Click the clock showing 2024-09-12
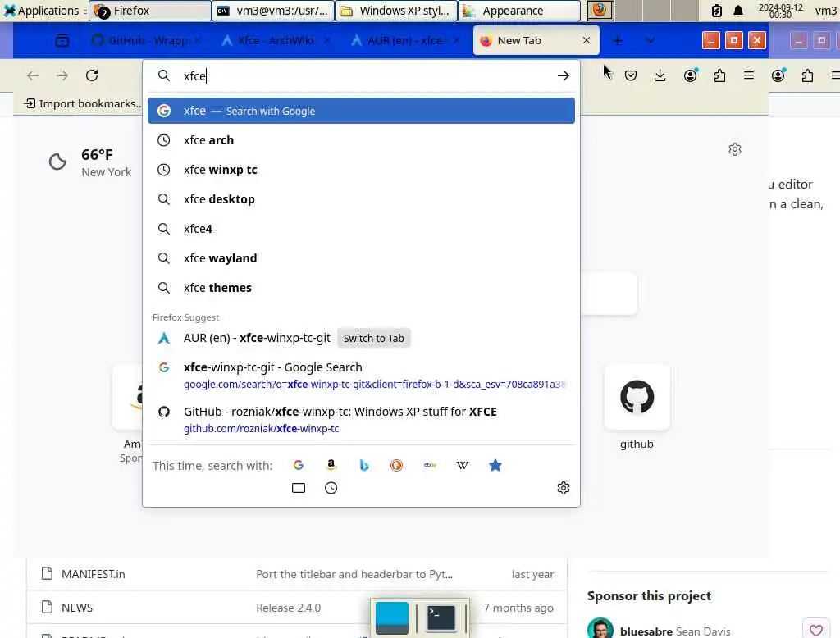The width and height of the screenshot is (840, 638). 780,11
